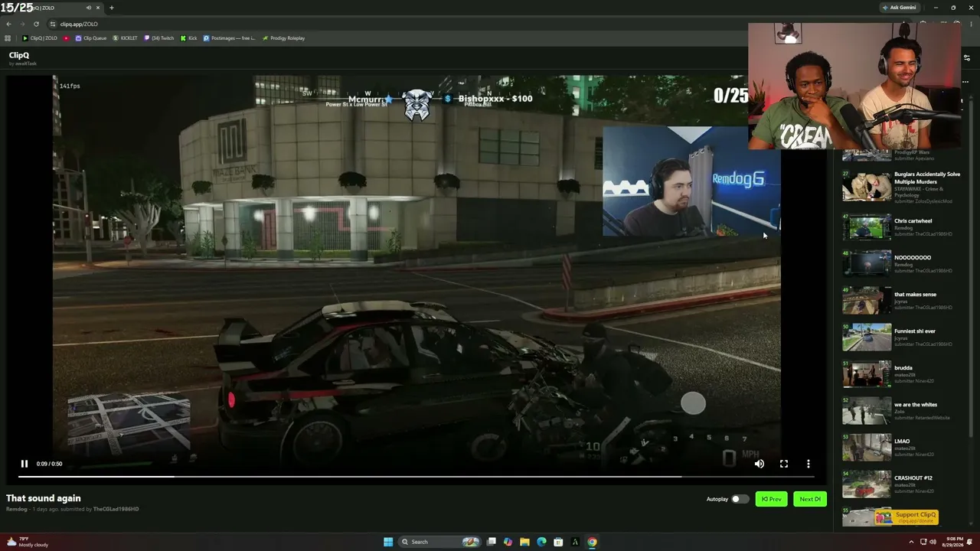Pause the video playback
Screen dimensions: 980x551
[24, 464]
